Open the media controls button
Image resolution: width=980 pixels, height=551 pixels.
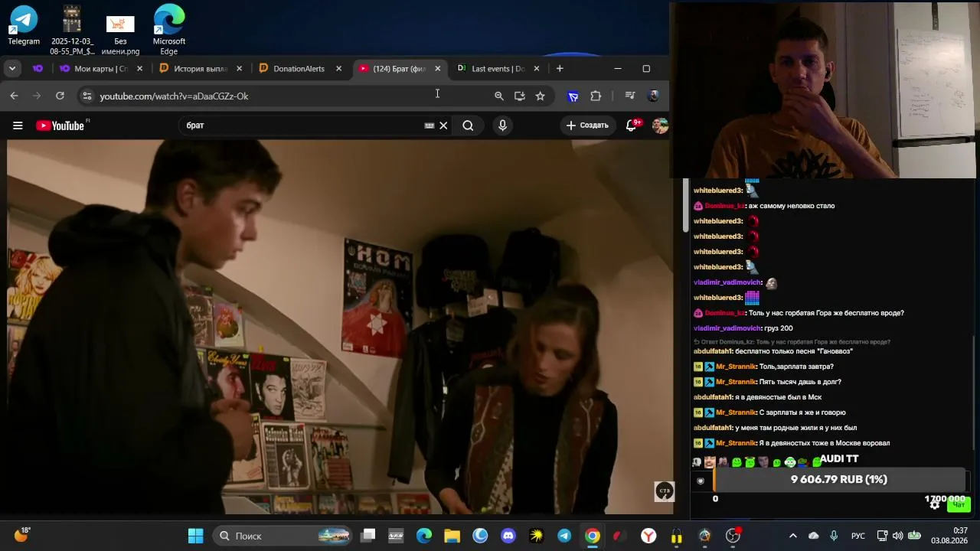(x=630, y=96)
